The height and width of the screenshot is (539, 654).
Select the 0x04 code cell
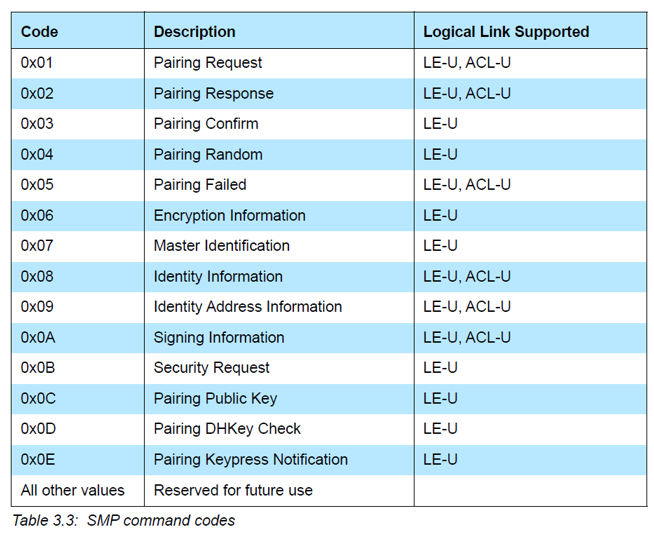37,155
